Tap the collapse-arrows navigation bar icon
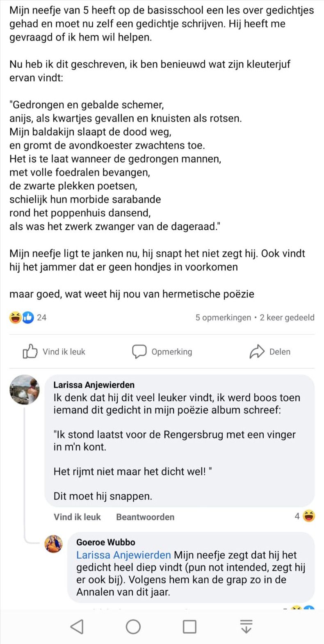Viewport: 324px width, 644px height. (x=245, y=626)
